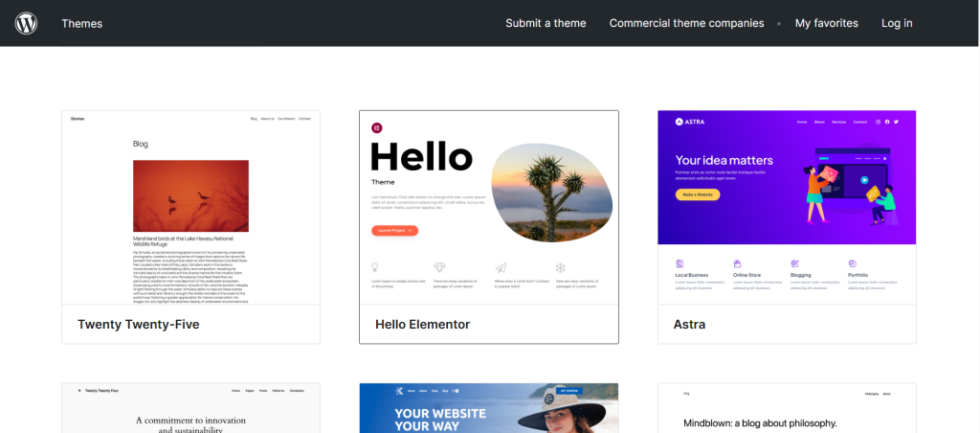Click the large Hello headline text
This screenshot has width=980, height=433.
422,156
